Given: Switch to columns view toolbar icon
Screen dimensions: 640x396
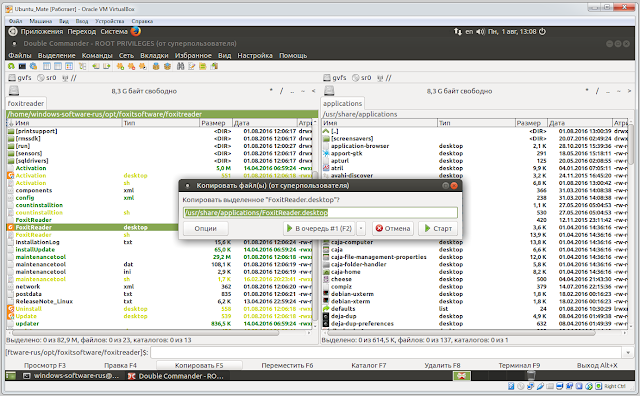Looking at the screenshot, I should 58,66.
